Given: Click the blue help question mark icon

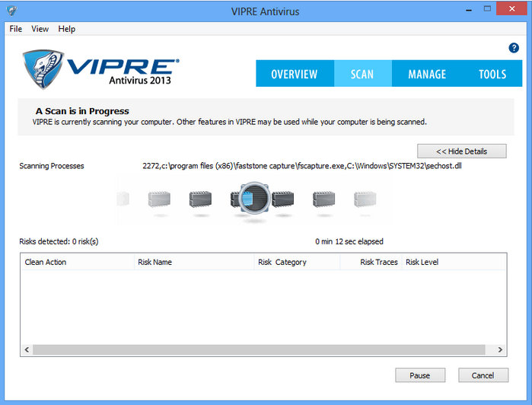Looking at the screenshot, I should [x=513, y=48].
